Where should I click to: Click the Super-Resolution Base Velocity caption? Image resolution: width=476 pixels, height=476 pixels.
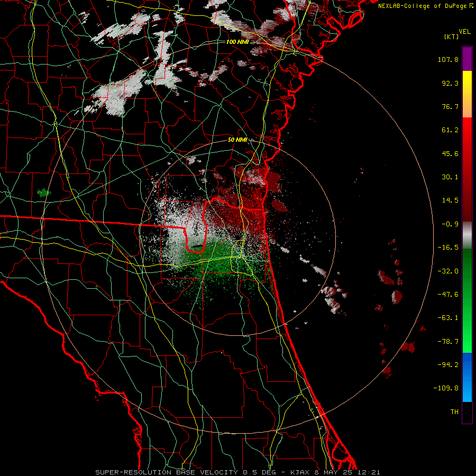tap(237, 472)
